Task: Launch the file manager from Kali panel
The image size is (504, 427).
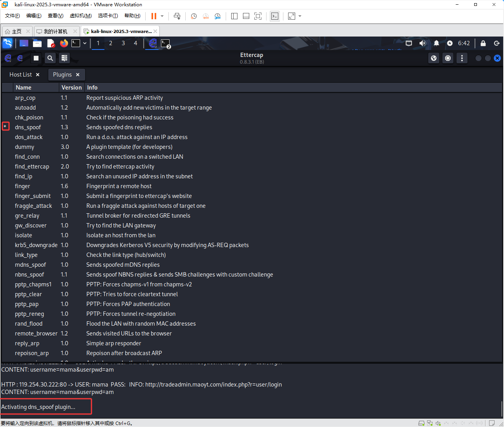Action: pos(37,43)
